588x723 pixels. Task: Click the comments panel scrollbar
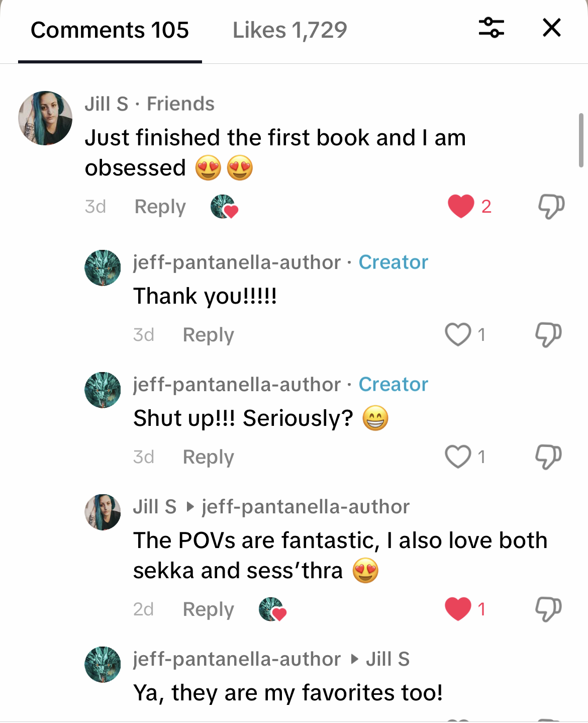pyautogui.click(x=581, y=140)
